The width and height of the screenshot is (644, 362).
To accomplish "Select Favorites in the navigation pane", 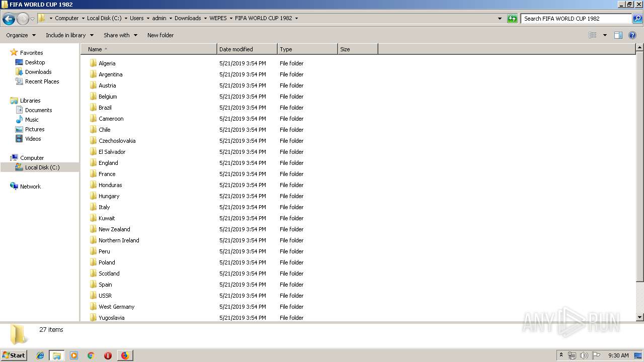I will tap(31, 53).
